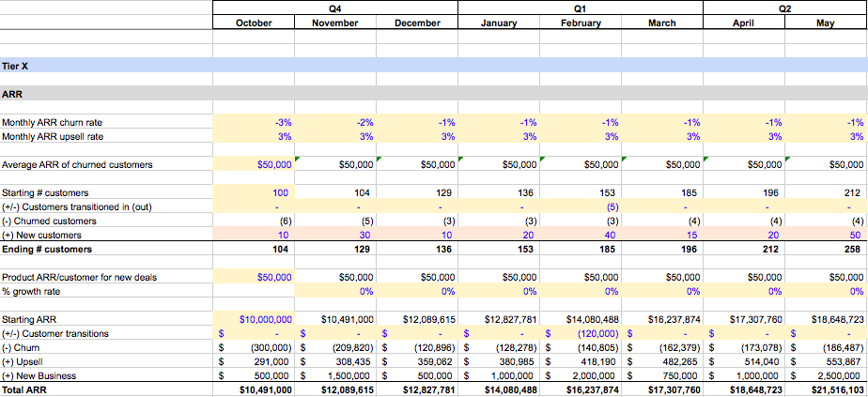This screenshot has height=397, width=868.
Task: Select the October column header
Action: point(254,23)
